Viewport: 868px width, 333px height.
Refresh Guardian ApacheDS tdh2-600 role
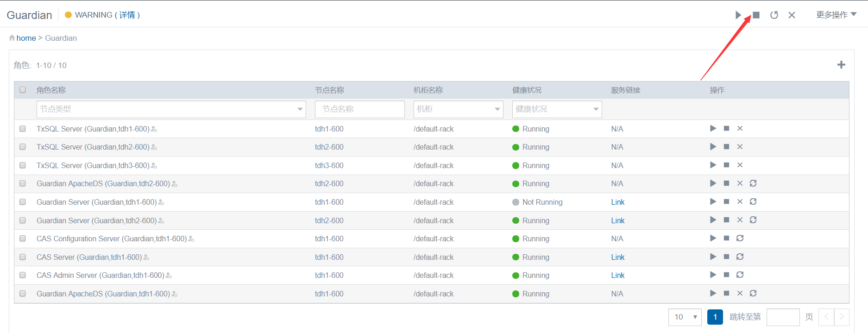pyautogui.click(x=753, y=183)
